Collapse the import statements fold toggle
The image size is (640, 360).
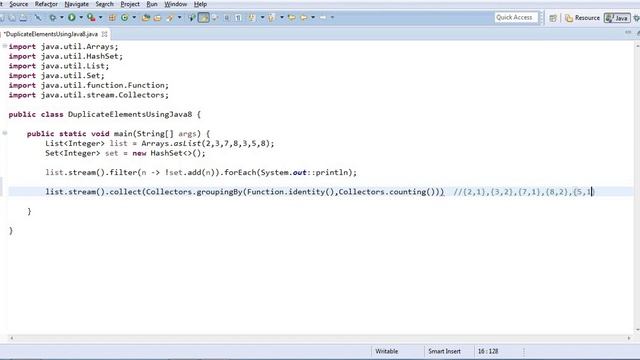point(4,46)
